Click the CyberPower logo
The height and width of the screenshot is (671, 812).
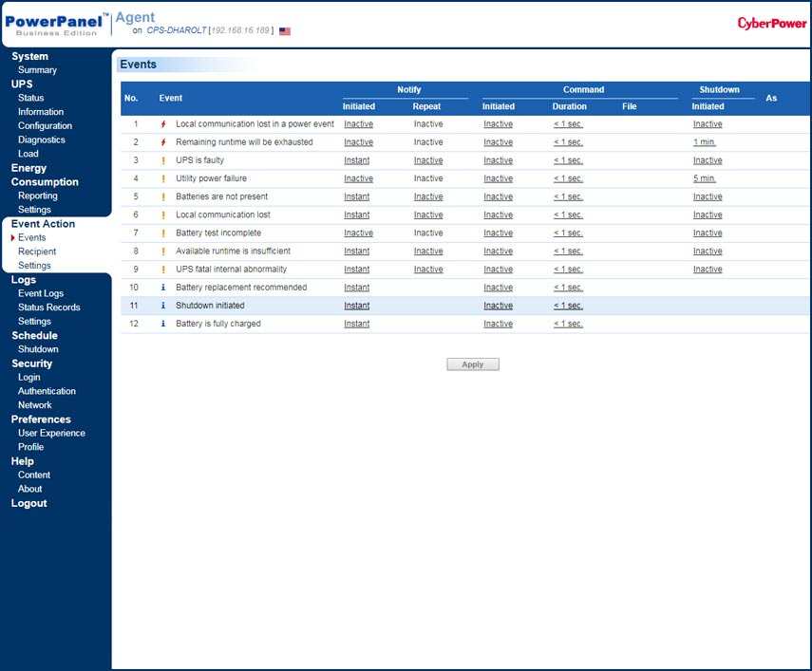pyautogui.click(x=771, y=24)
